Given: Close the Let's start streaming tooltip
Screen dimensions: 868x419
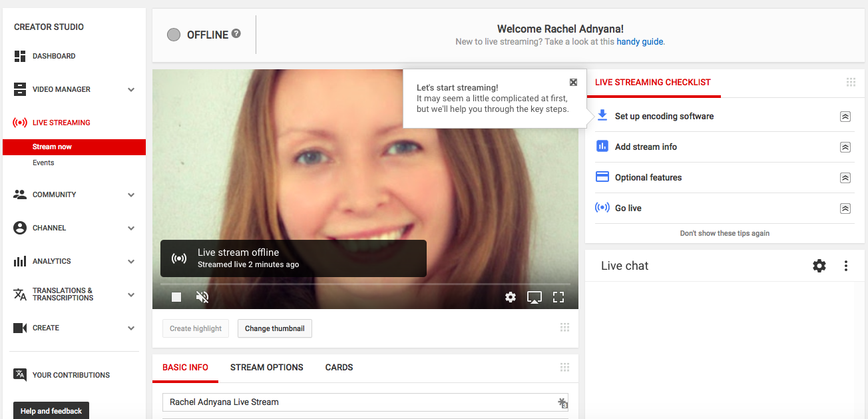Looking at the screenshot, I should click(573, 82).
